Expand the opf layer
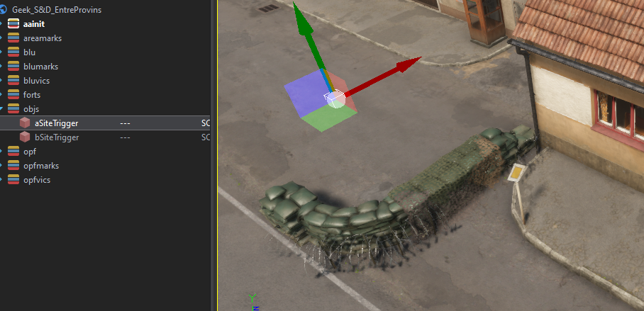 [2, 152]
